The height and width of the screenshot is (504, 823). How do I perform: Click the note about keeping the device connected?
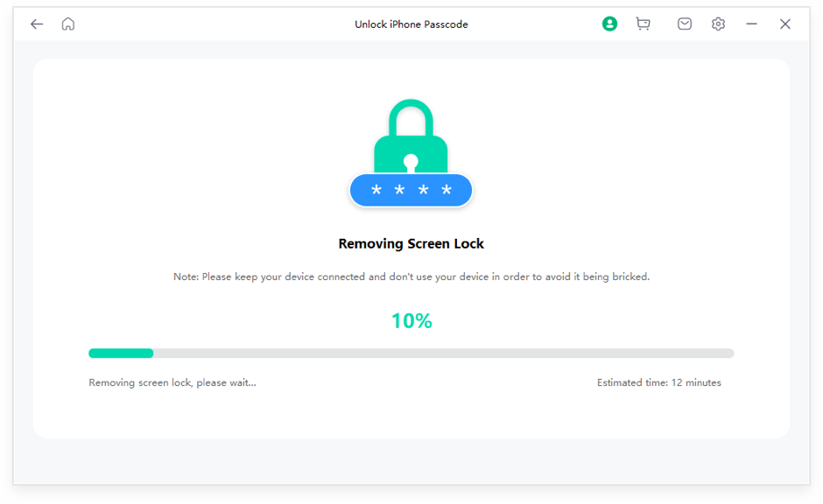(x=411, y=276)
